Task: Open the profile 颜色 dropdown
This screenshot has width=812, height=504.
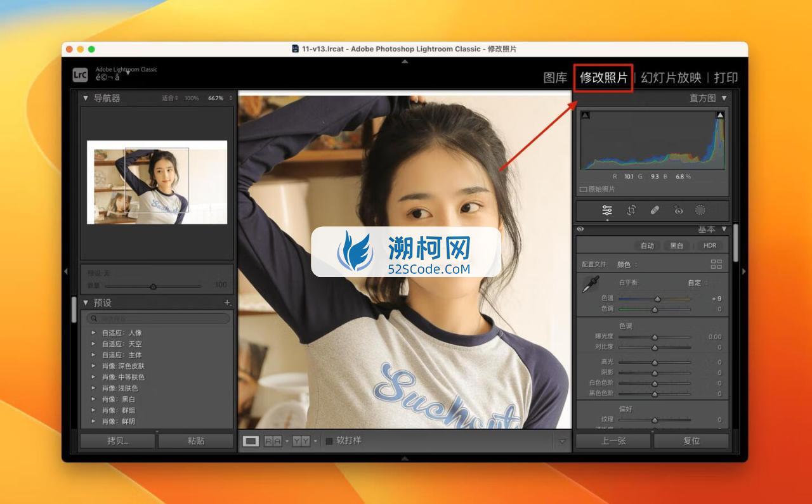Action: pyautogui.click(x=627, y=264)
